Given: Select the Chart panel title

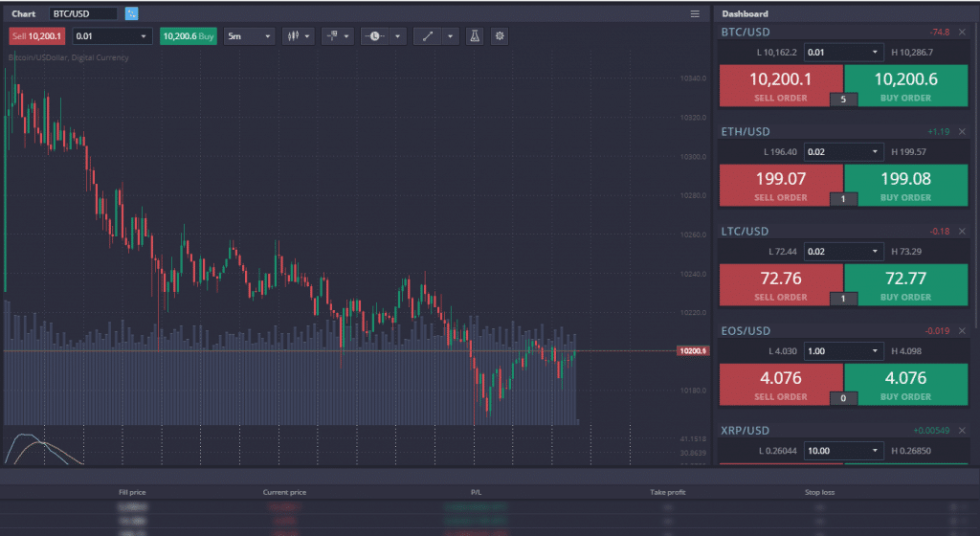Looking at the screenshot, I should [x=24, y=13].
